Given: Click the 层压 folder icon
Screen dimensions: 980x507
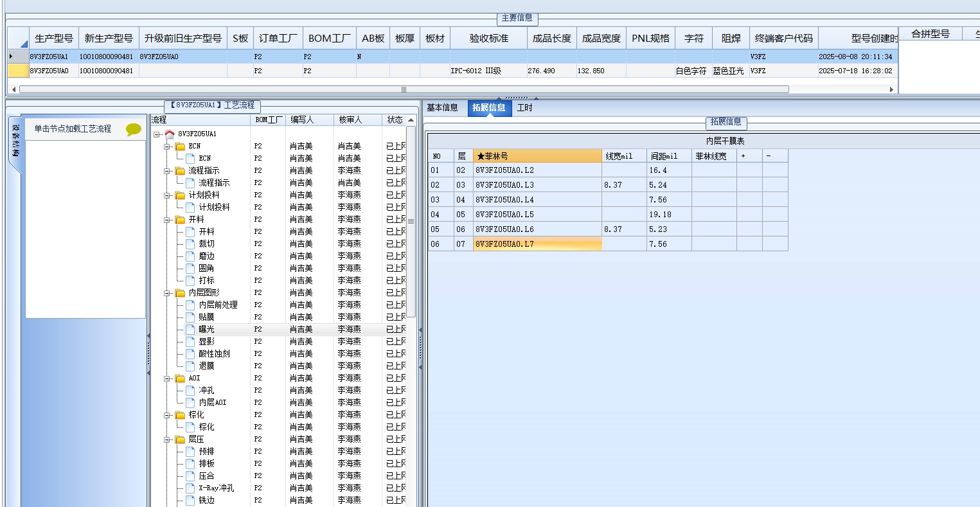Looking at the screenshot, I should point(180,439).
